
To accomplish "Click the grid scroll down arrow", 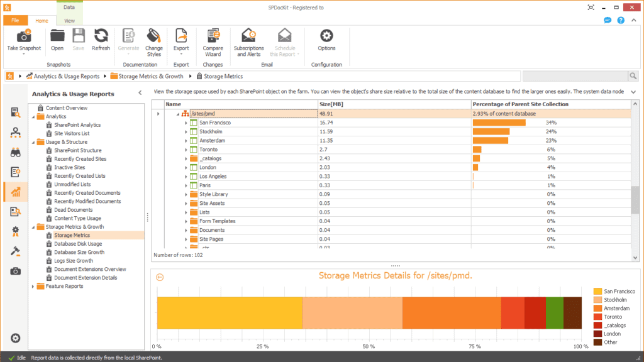I will click(x=635, y=258).
